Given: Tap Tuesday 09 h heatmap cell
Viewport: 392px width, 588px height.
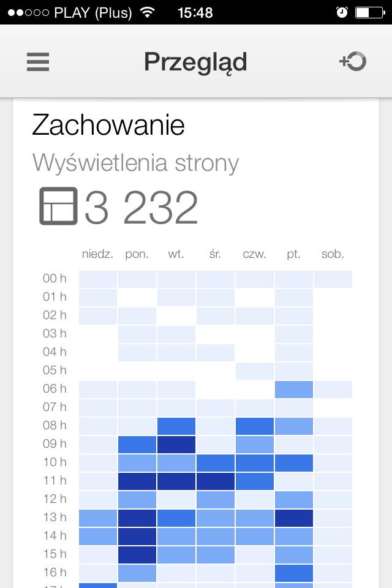Looking at the screenshot, I should click(x=176, y=444).
